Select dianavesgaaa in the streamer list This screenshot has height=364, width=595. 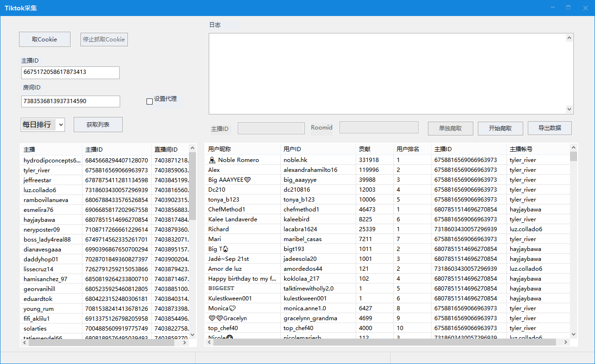[x=105, y=249]
